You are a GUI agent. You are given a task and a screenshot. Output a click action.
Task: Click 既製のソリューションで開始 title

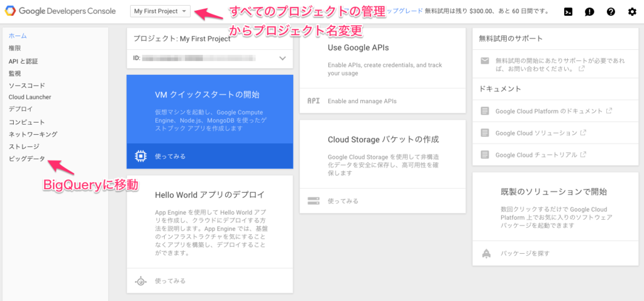[x=553, y=191]
